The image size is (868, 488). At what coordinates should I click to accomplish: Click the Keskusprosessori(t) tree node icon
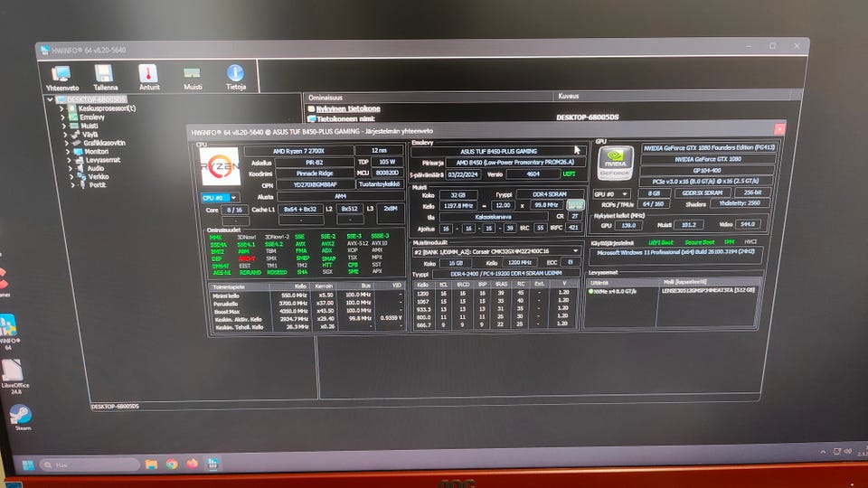point(72,108)
